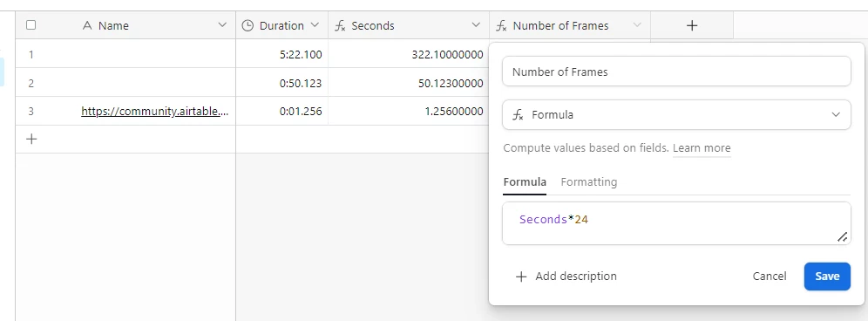Select the Formula tab
This screenshot has width=868, height=321.
[525, 181]
